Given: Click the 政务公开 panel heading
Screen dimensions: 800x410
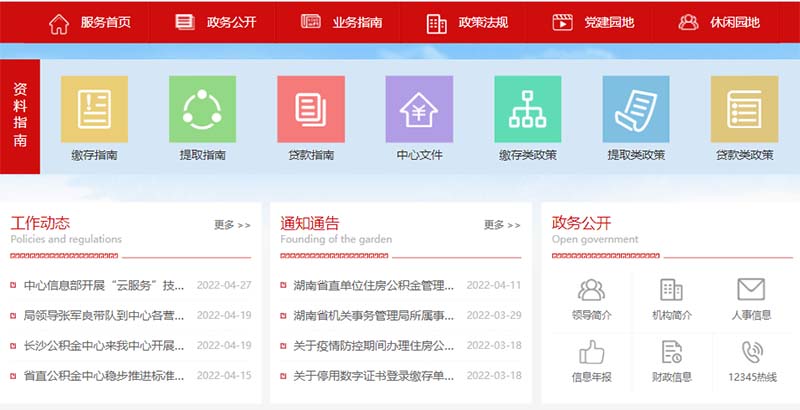Looking at the screenshot, I should pyautogui.click(x=581, y=223).
